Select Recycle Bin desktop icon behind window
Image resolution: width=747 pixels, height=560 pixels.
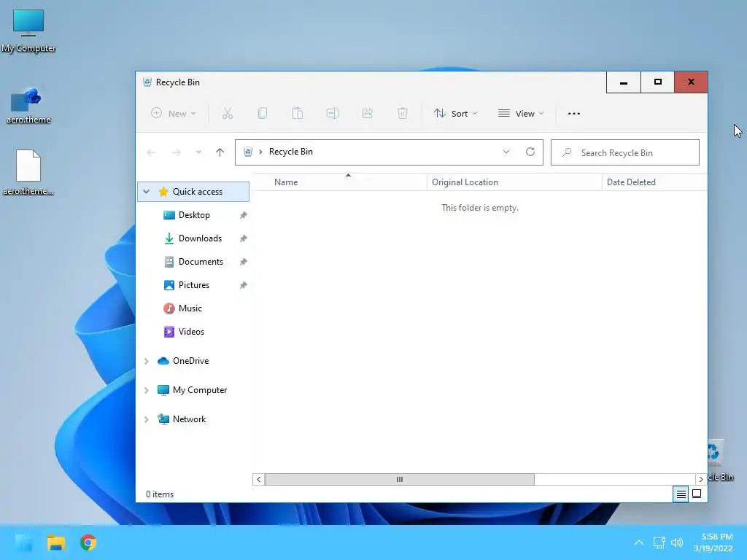[x=720, y=461]
